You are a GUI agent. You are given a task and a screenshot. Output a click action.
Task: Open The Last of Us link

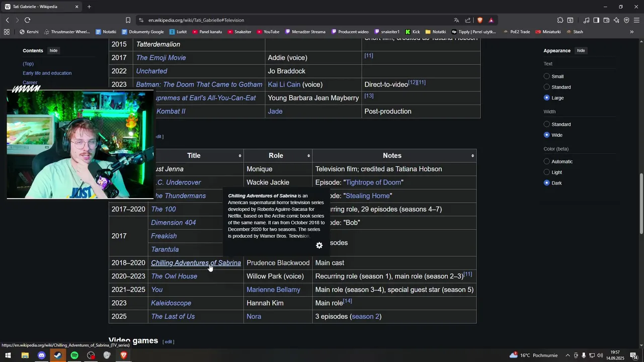pyautogui.click(x=173, y=317)
